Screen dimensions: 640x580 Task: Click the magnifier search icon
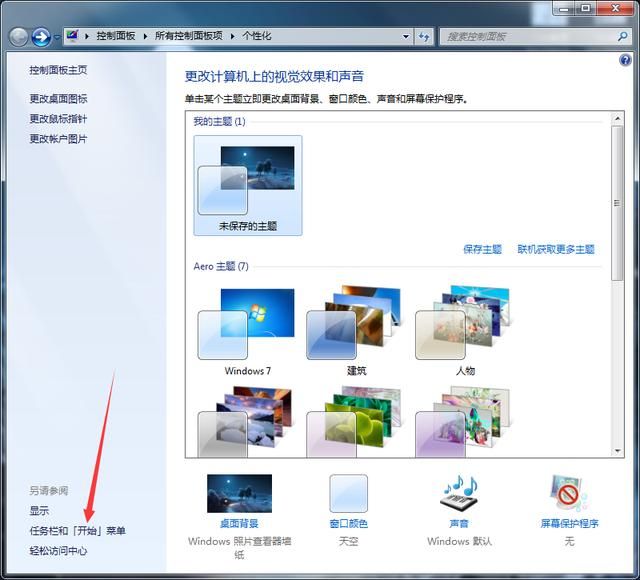pos(622,37)
